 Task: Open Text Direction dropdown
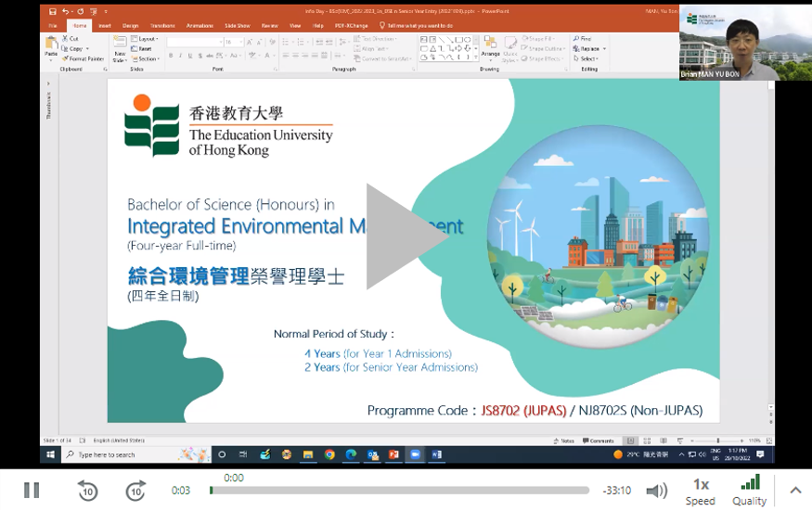(x=376, y=39)
